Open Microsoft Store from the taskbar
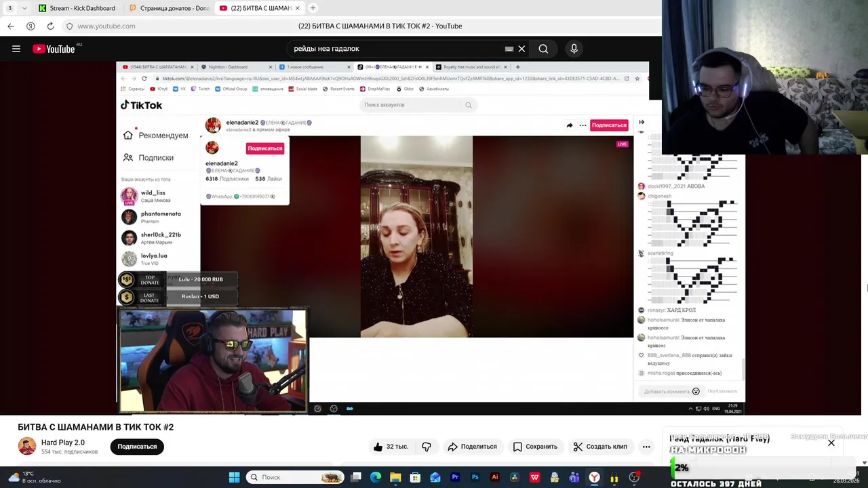This screenshot has width=868, height=488. 415,477
